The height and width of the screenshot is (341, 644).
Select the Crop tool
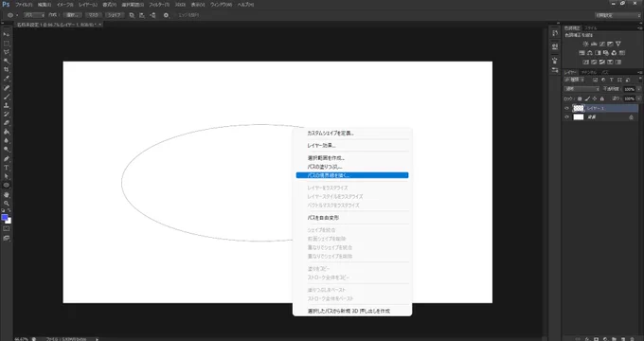pos(7,69)
